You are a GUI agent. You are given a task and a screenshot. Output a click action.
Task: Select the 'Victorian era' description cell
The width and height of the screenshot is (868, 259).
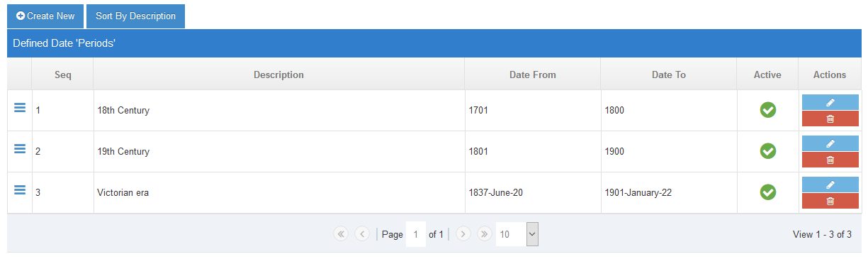coord(278,192)
